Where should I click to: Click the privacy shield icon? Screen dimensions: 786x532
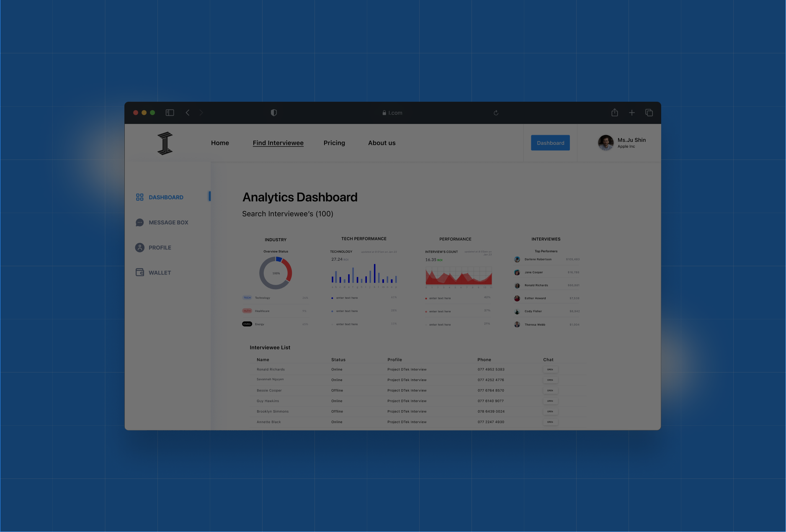point(274,113)
